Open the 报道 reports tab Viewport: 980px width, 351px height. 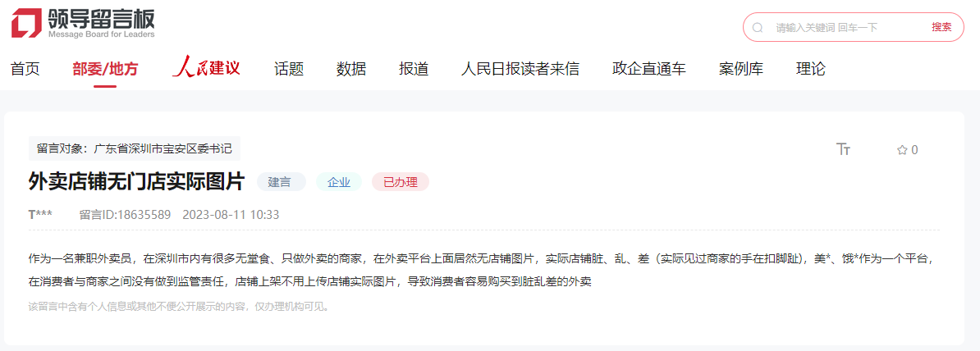click(x=414, y=69)
